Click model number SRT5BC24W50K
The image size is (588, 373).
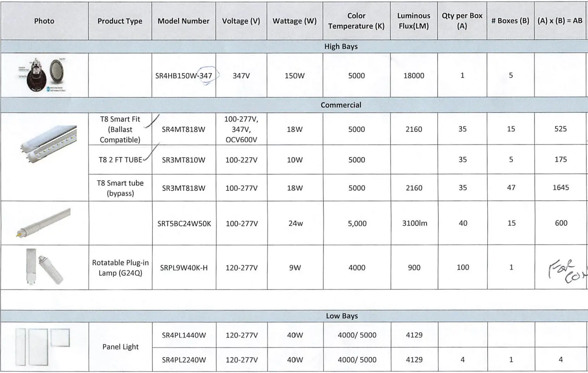click(184, 223)
